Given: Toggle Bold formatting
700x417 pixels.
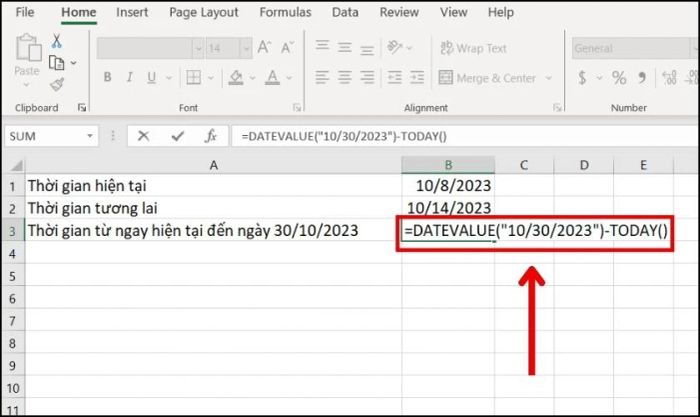Looking at the screenshot, I should (x=105, y=78).
